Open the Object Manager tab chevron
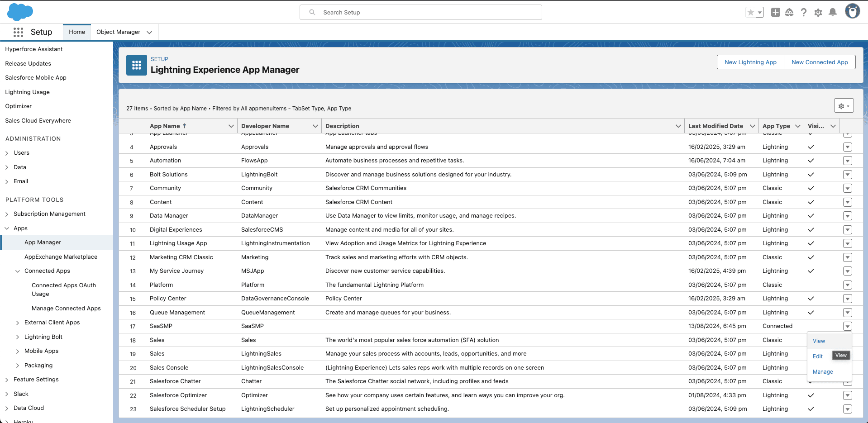The image size is (868, 423). click(149, 32)
